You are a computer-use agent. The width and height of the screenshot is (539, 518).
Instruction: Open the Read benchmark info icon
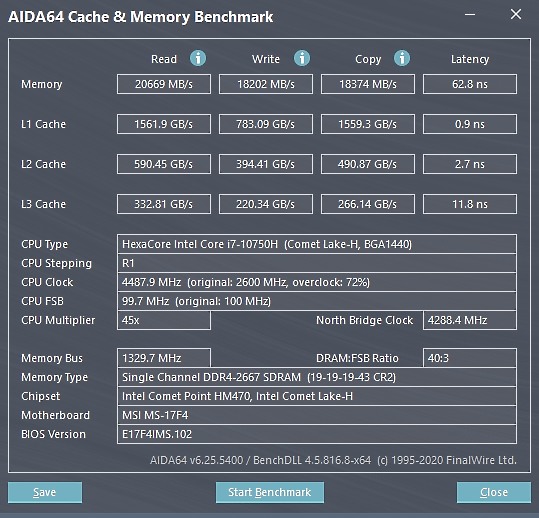pyautogui.click(x=198, y=58)
